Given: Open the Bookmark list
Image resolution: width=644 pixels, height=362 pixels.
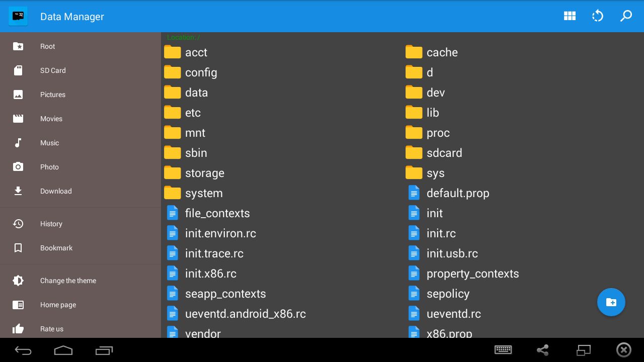Looking at the screenshot, I should tap(80, 248).
